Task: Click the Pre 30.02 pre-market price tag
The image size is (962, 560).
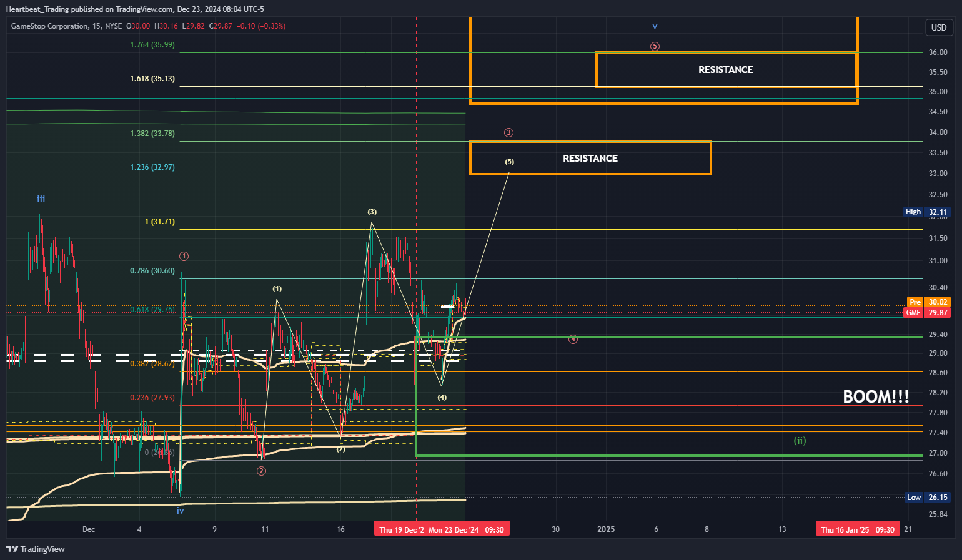Action: (x=928, y=302)
